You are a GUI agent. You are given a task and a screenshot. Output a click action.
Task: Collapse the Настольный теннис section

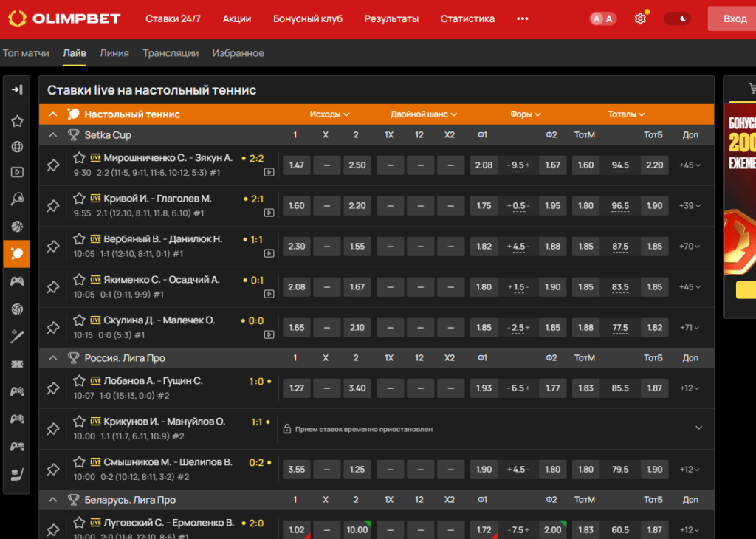pyautogui.click(x=53, y=114)
